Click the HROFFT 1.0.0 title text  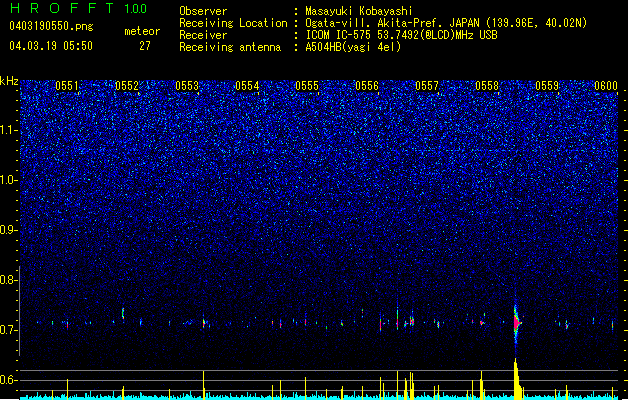point(78,8)
